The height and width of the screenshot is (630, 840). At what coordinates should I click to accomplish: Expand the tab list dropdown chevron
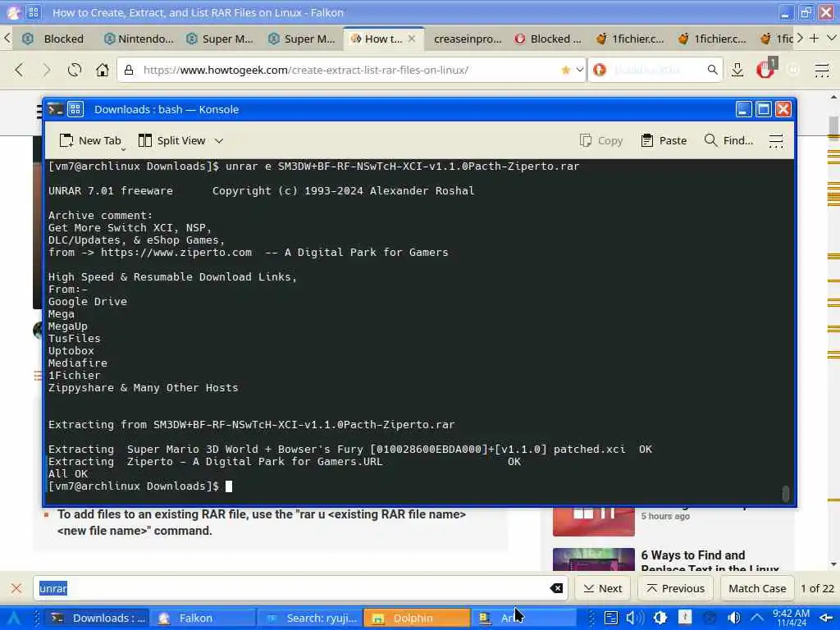[x=832, y=38]
